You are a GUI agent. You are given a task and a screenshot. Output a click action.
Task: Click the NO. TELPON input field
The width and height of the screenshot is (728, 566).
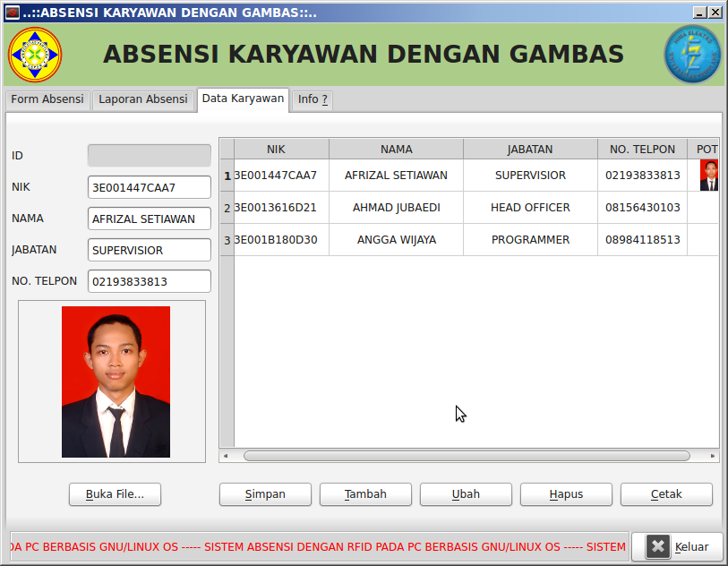click(x=149, y=281)
